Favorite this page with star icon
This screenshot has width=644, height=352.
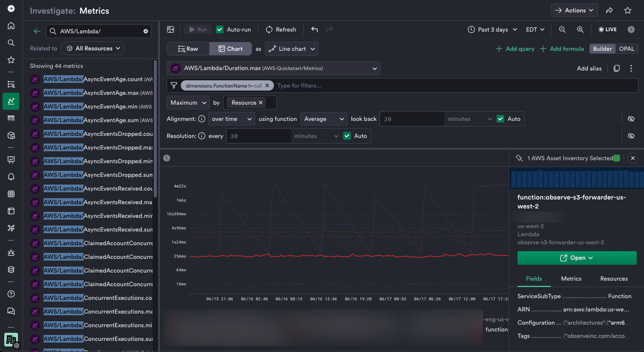(628, 11)
